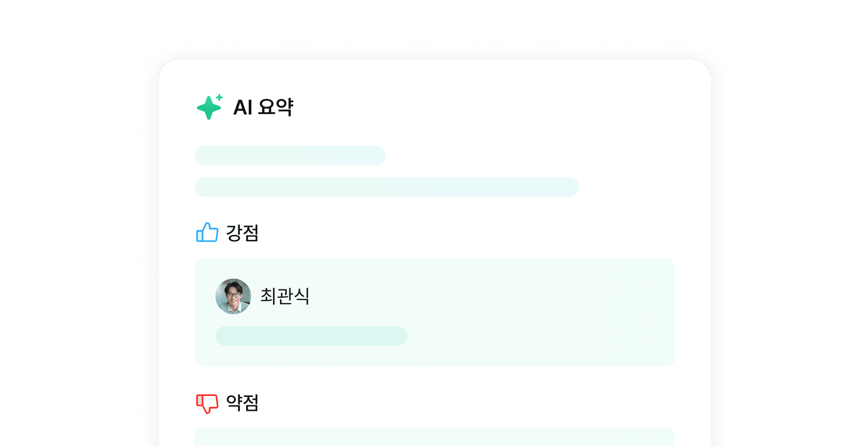Click the dark background right of the panel
The width and height of the screenshot is (868, 446).
point(793,248)
